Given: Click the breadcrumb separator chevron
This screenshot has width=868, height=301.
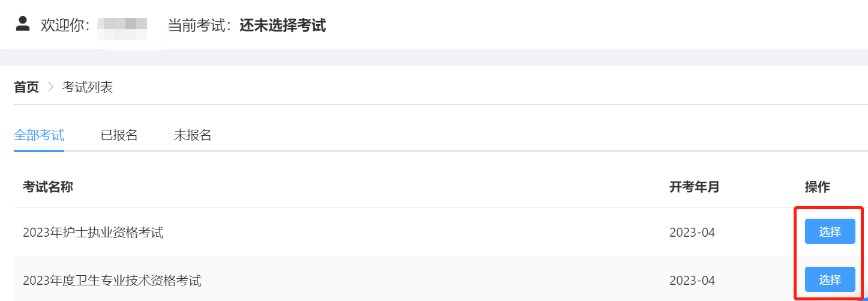Looking at the screenshot, I should point(50,87).
